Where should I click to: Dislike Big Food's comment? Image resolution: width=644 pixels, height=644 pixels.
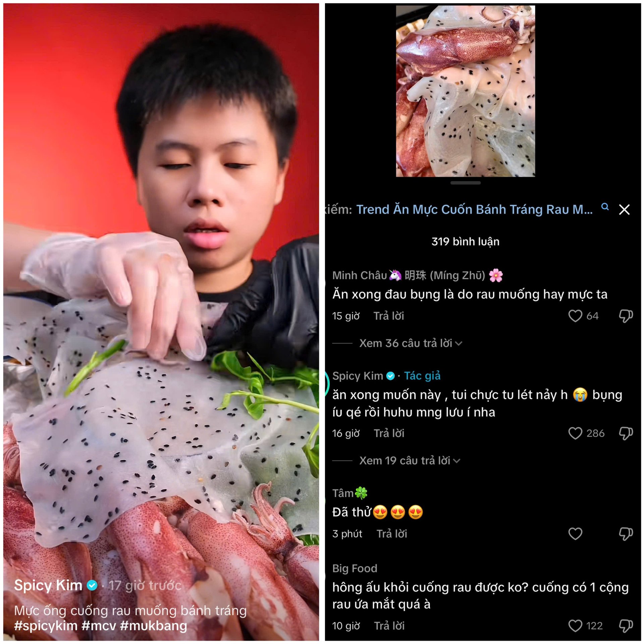coord(626,626)
